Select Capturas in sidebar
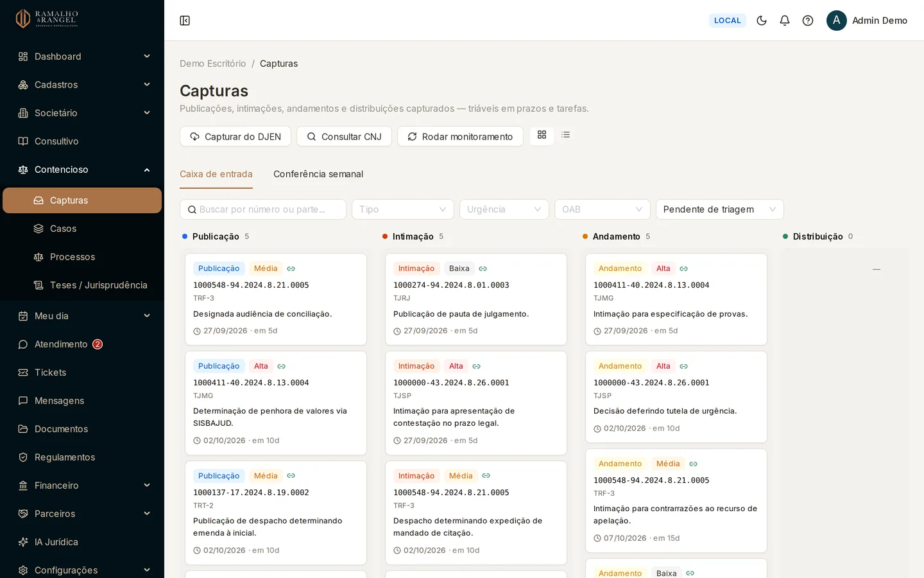 82,200
